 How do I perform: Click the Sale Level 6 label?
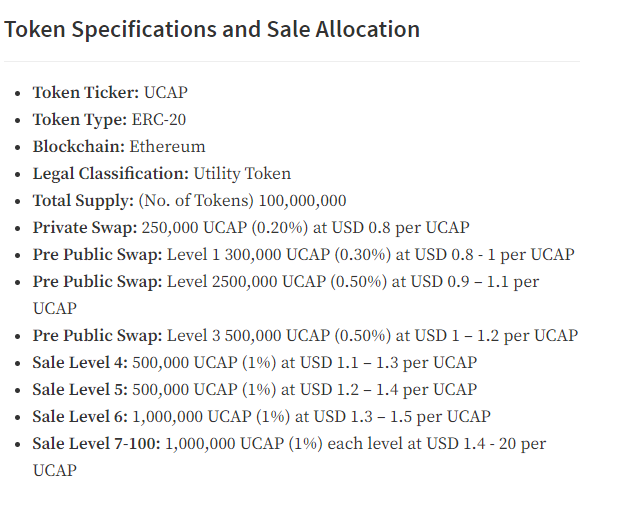pyautogui.click(x=80, y=417)
